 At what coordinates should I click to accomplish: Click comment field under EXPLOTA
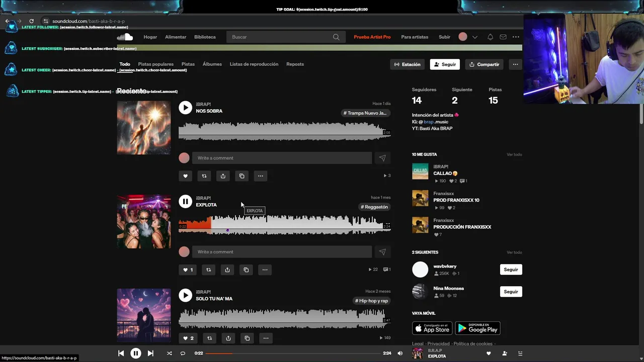pyautogui.click(x=282, y=252)
